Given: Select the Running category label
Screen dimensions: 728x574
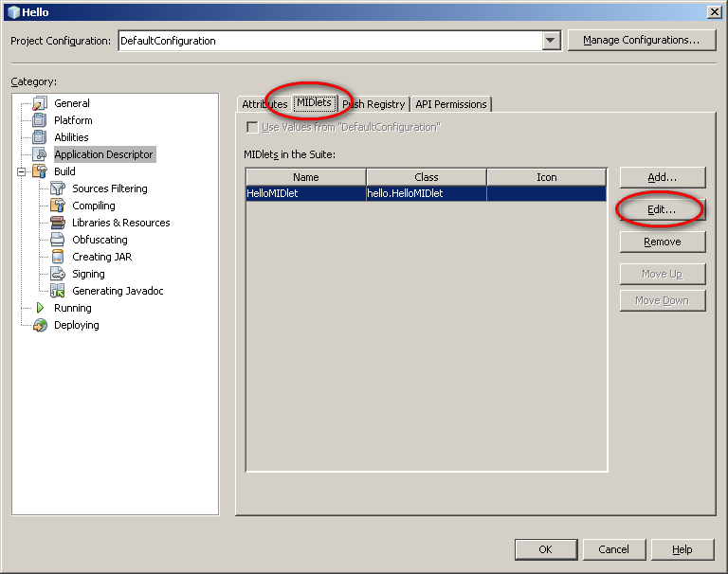Looking at the screenshot, I should [x=73, y=308].
